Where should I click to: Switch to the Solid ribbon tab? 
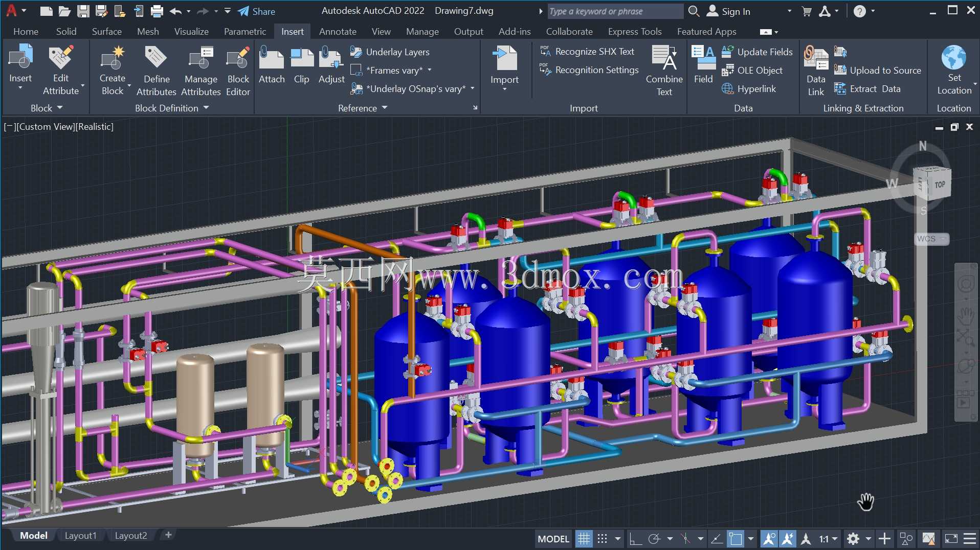[x=66, y=31]
